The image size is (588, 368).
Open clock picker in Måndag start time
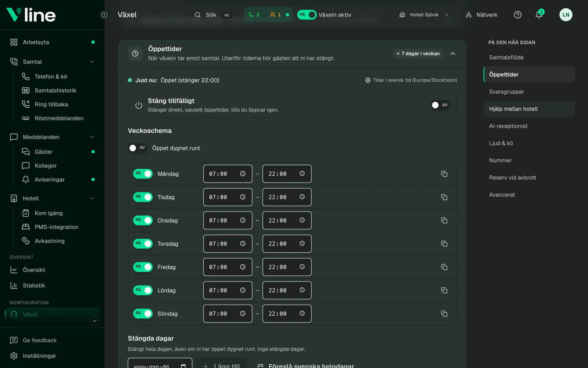(243, 174)
